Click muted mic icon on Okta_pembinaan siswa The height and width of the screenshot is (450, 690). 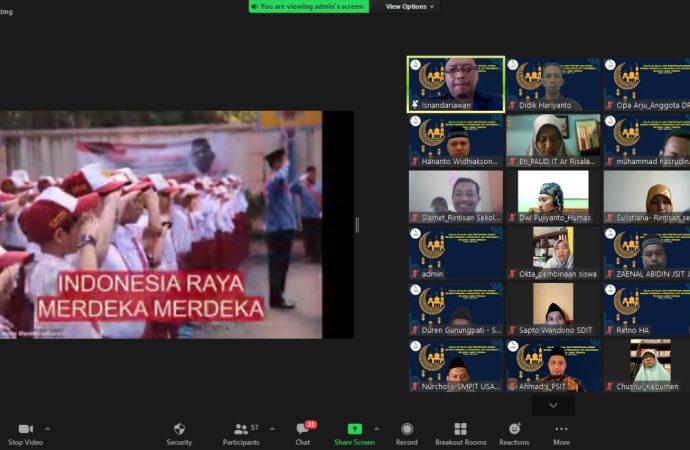point(512,274)
